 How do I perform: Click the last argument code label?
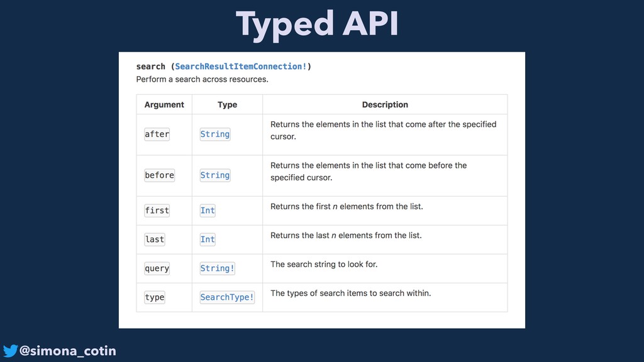pyautogui.click(x=154, y=239)
